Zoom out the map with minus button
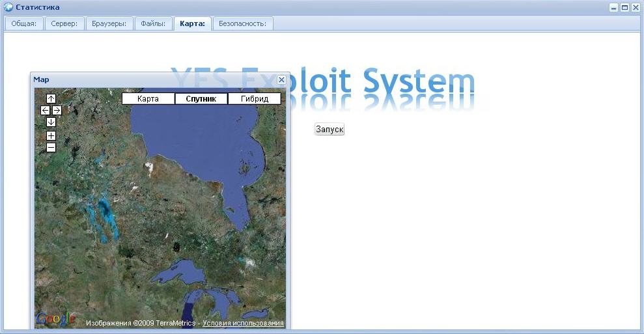 [51, 147]
